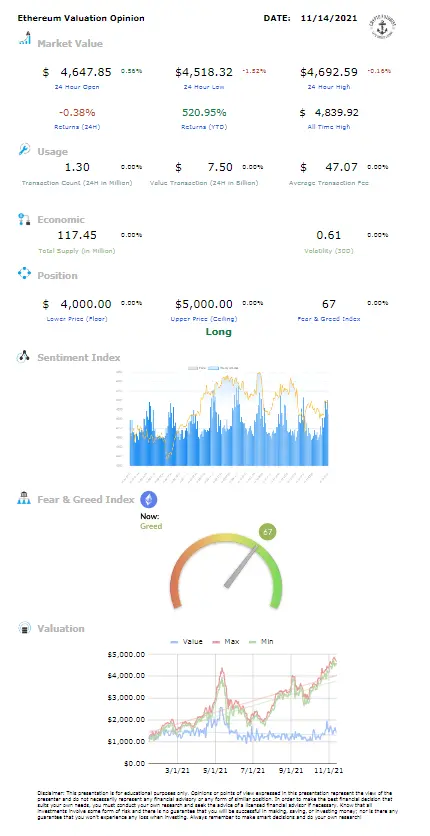Click the Fear & Greed Index label under 67
Viewport: 430px width, 836px height.
tap(329, 319)
